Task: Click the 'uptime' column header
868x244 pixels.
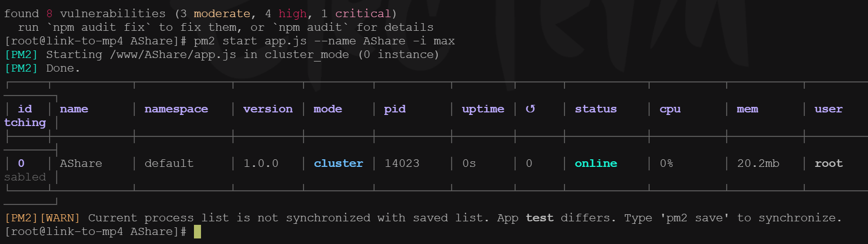Action: click(483, 109)
